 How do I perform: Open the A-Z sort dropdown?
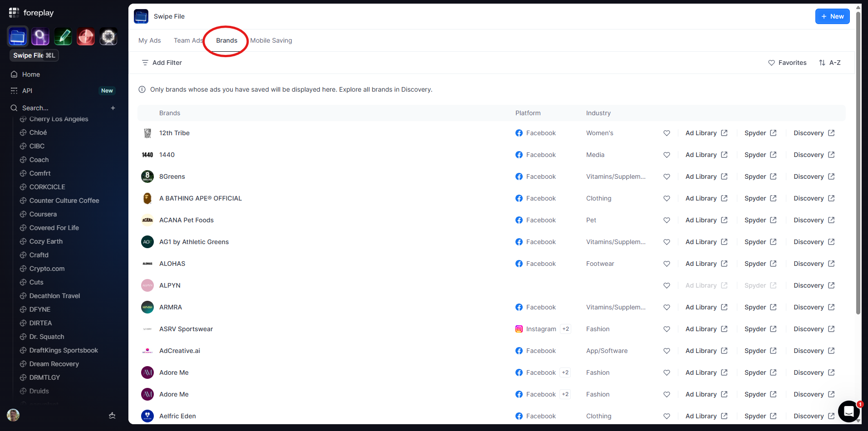[x=830, y=63]
